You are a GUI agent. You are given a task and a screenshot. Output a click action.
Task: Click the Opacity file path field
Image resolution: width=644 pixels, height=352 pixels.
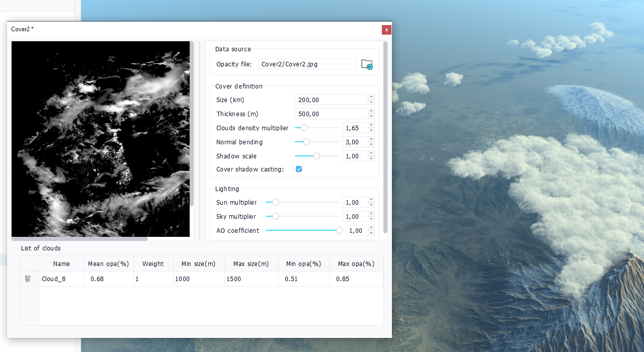306,64
